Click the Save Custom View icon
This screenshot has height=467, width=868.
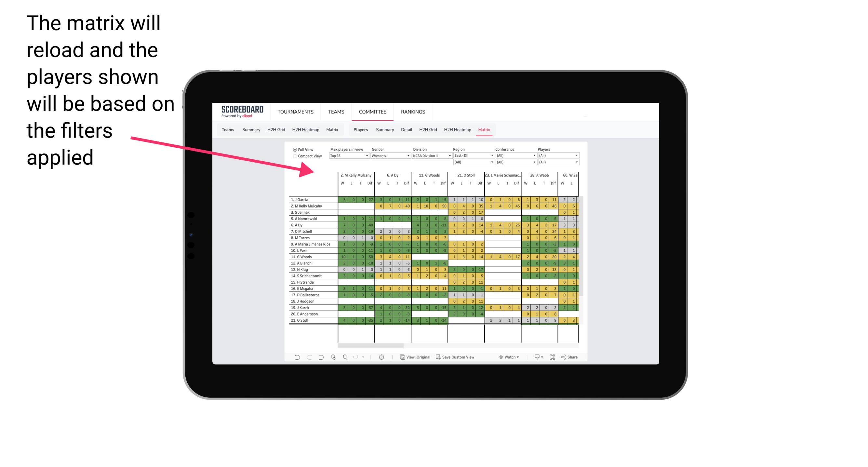pos(439,357)
